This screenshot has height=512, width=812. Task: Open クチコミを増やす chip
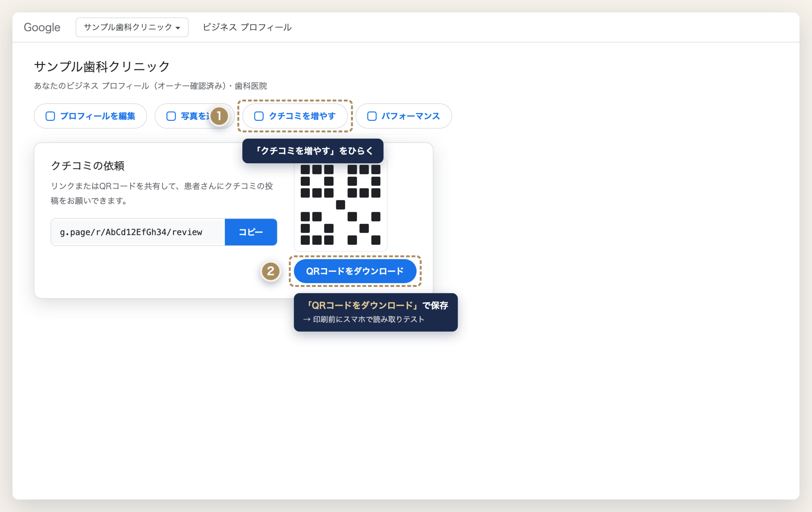pyautogui.click(x=295, y=116)
